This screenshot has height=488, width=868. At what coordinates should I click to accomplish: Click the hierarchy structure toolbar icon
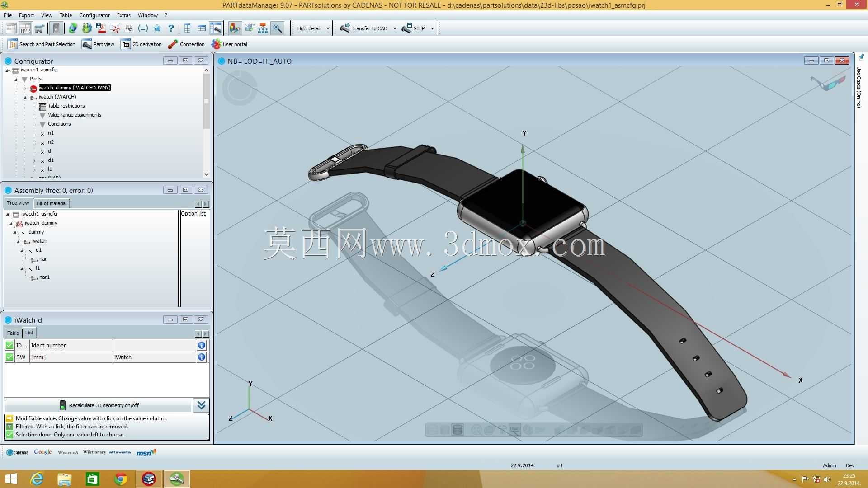pos(263,28)
